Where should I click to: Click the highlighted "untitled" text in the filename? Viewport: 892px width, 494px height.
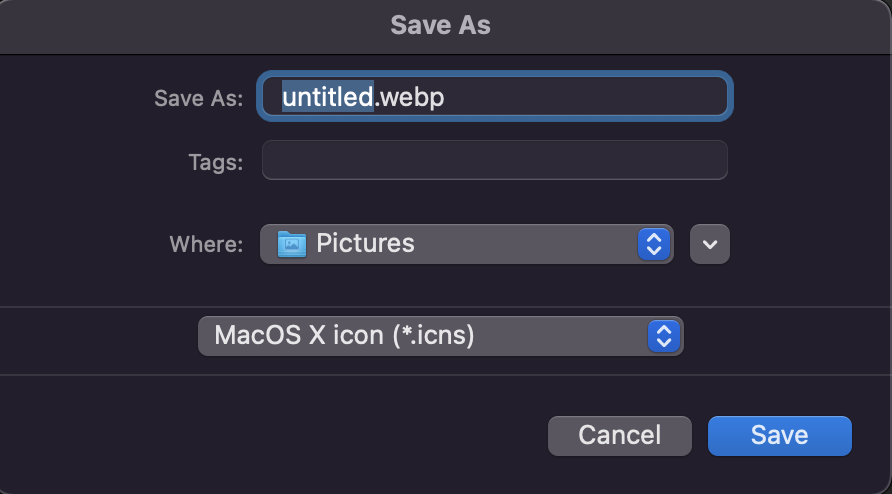328,97
